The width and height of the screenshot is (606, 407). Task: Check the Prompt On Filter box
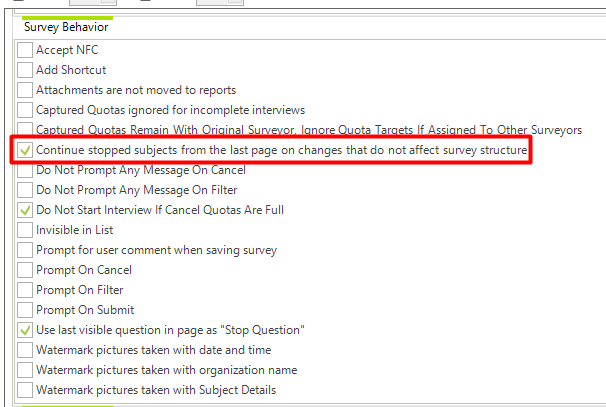tap(25, 290)
